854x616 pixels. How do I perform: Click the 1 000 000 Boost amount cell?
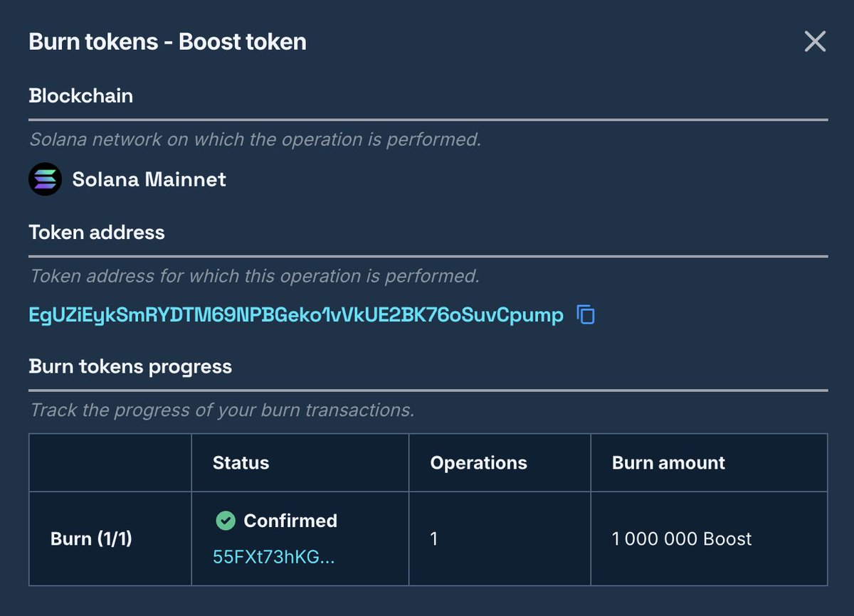pyautogui.click(x=682, y=538)
